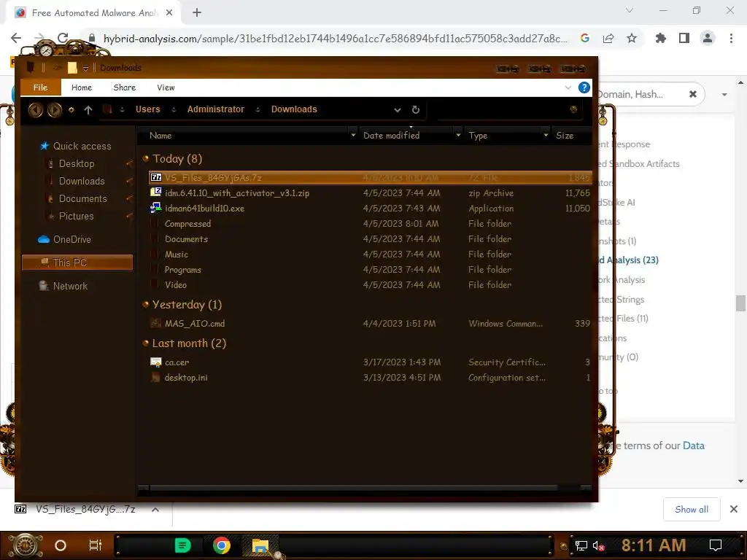This screenshot has height=560, width=747.
Task: Bookmark this page star icon
Action: pos(632,38)
